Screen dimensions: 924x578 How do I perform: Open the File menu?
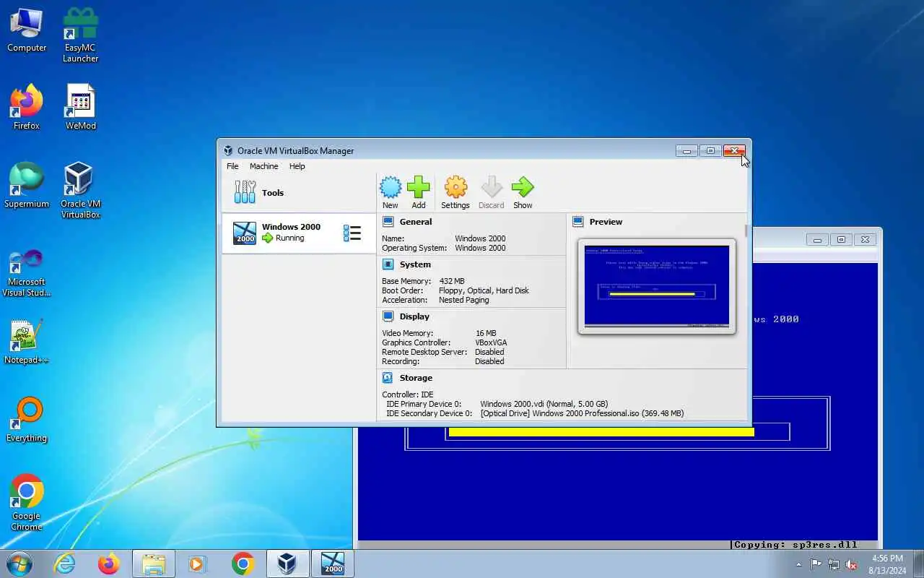click(x=232, y=166)
